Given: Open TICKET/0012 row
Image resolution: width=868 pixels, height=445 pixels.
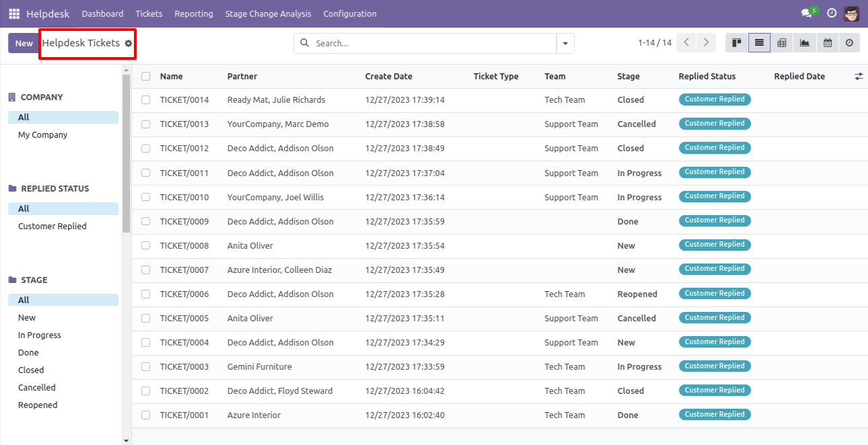Looking at the screenshot, I should pyautogui.click(x=500, y=149).
